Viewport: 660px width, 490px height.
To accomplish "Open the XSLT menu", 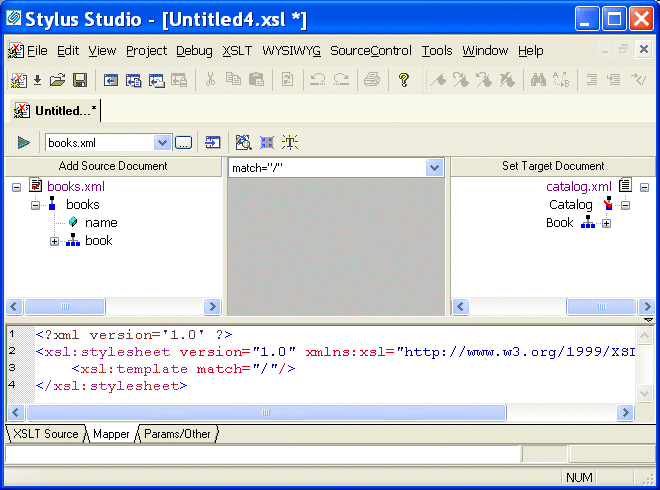I will 237,51.
